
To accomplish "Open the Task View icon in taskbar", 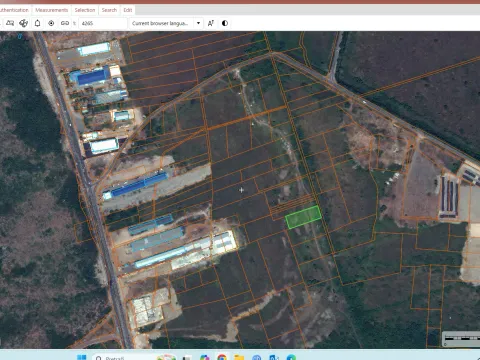I will (x=187, y=358).
